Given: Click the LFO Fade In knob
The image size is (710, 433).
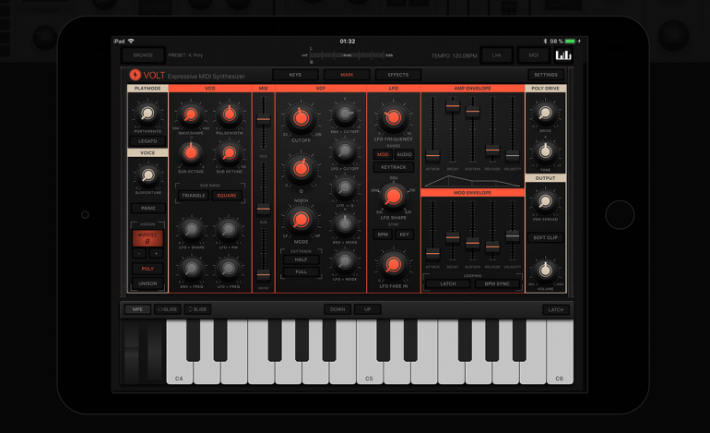Looking at the screenshot, I should (393, 265).
